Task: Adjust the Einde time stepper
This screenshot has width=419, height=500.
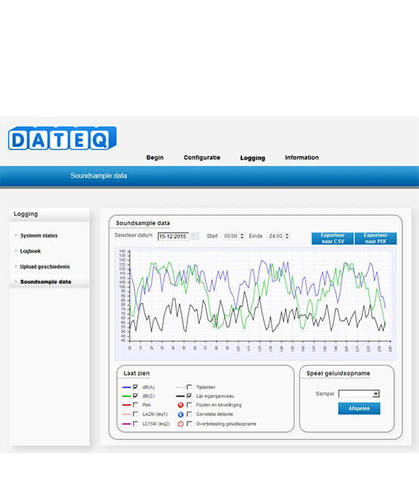Action: click(287, 236)
